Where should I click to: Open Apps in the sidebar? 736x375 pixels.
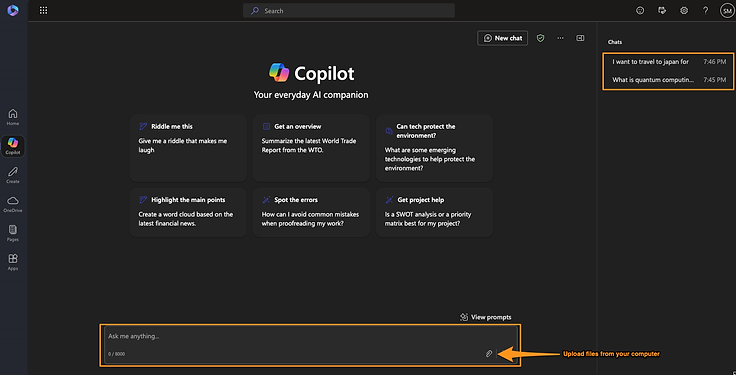click(13, 262)
